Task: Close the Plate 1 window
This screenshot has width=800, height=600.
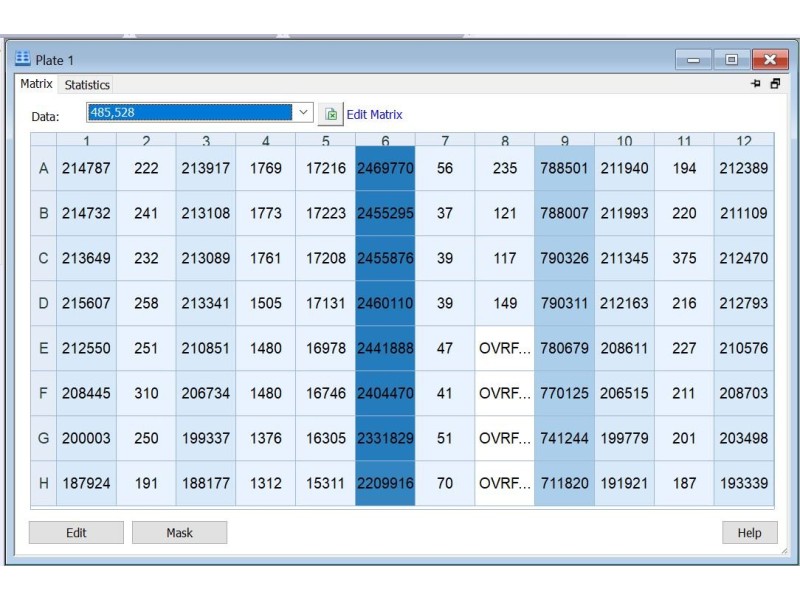Action: (770, 60)
